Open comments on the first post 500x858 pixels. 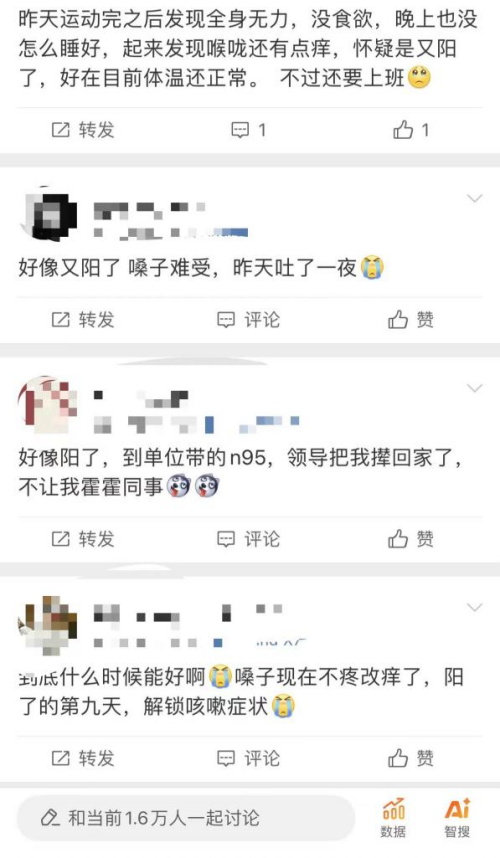(x=248, y=130)
